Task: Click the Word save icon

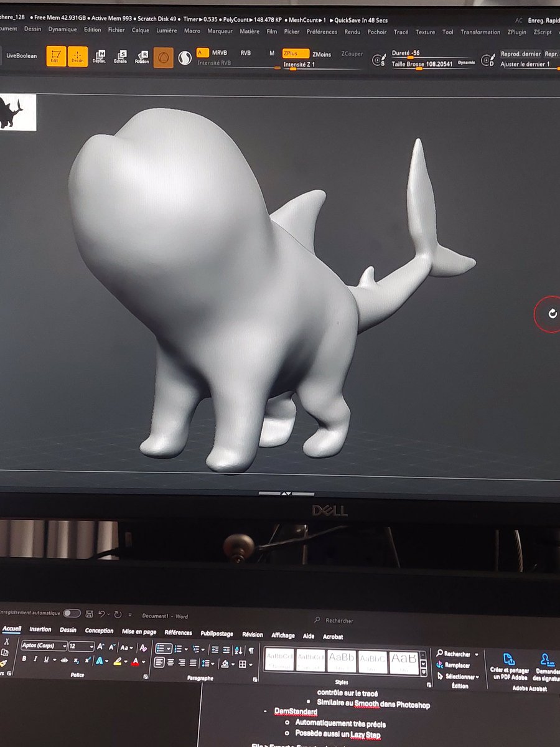Action: [90, 614]
